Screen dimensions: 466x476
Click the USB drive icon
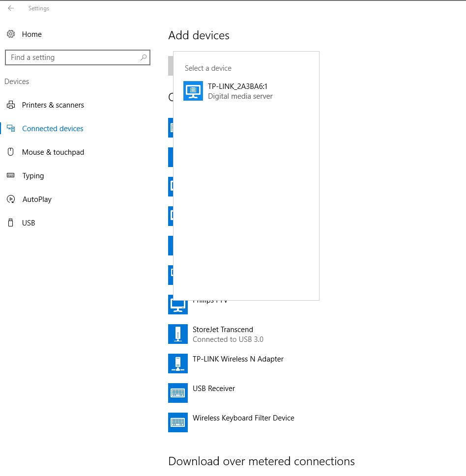tap(11, 223)
